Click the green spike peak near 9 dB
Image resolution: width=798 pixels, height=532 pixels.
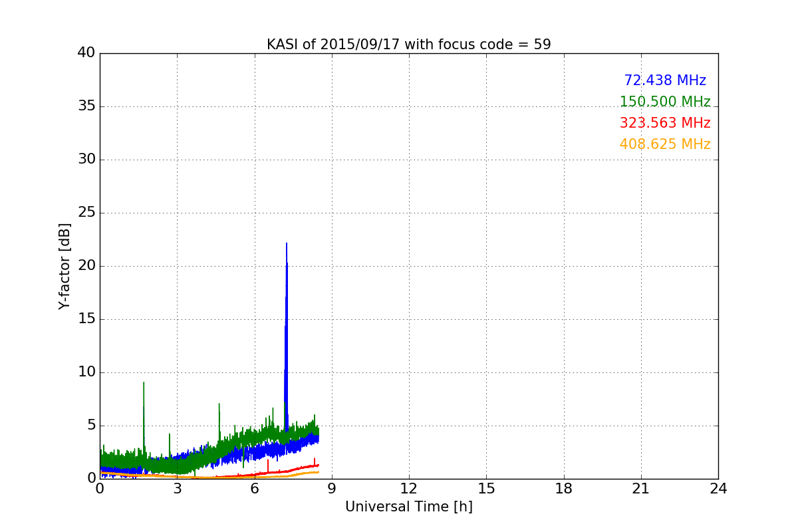click(x=144, y=383)
